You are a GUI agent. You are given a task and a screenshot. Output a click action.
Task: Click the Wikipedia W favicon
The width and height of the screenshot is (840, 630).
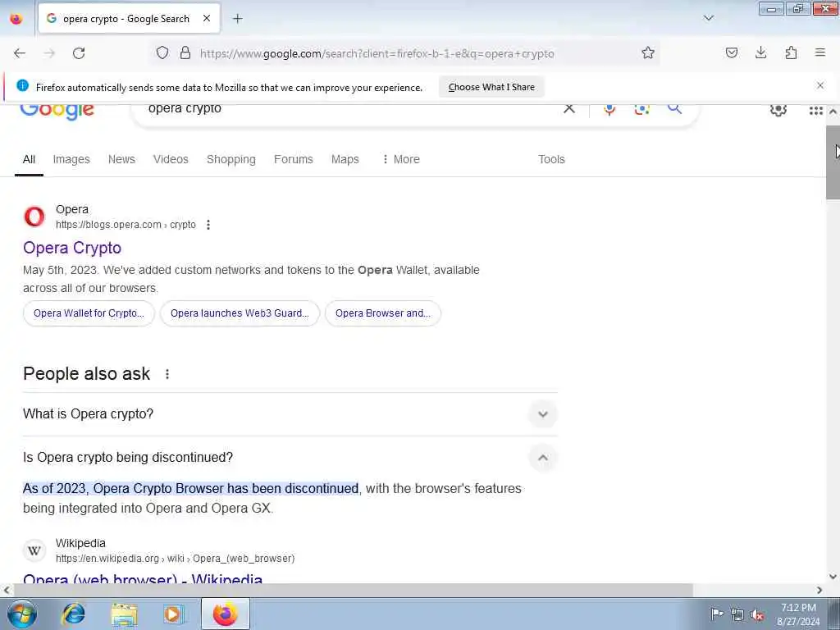[x=34, y=550]
